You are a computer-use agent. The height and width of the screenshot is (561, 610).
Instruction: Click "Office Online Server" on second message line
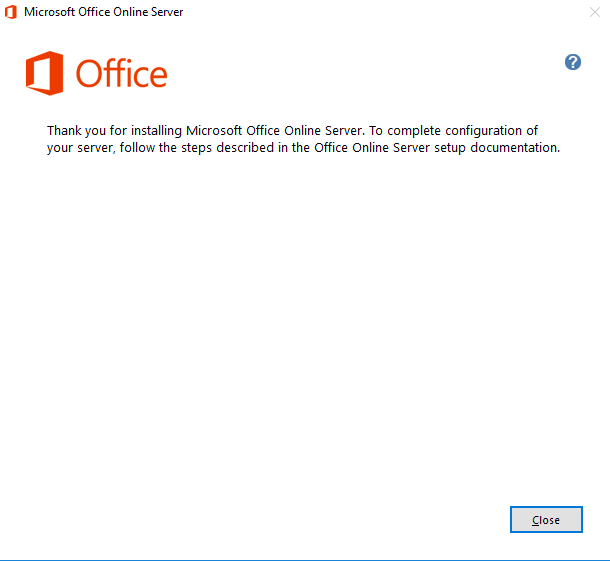(372, 148)
